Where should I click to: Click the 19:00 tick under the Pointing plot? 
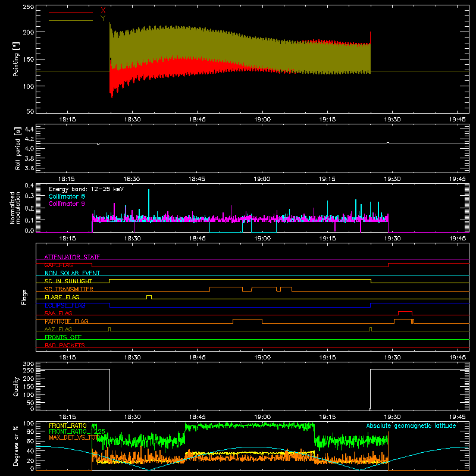point(262,120)
